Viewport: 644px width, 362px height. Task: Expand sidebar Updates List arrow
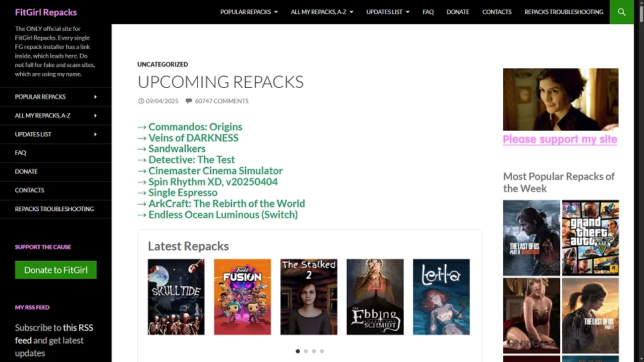coord(95,134)
